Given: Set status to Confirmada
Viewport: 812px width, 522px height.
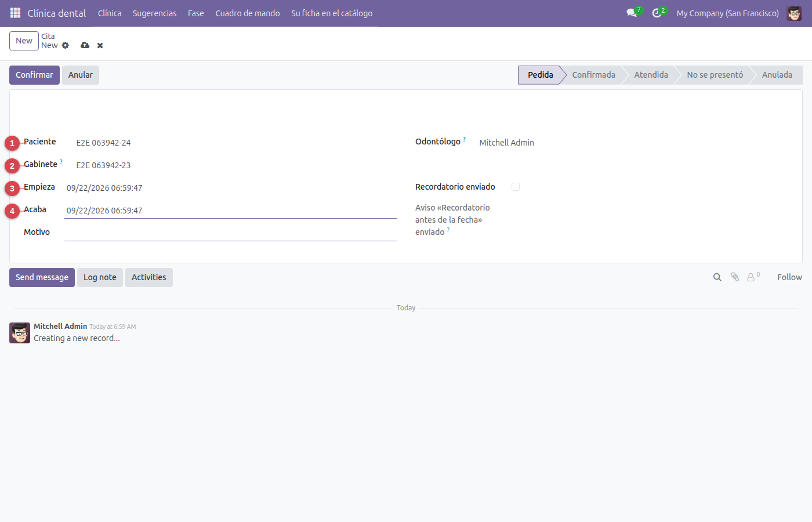Looking at the screenshot, I should click(x=593, y=75).
